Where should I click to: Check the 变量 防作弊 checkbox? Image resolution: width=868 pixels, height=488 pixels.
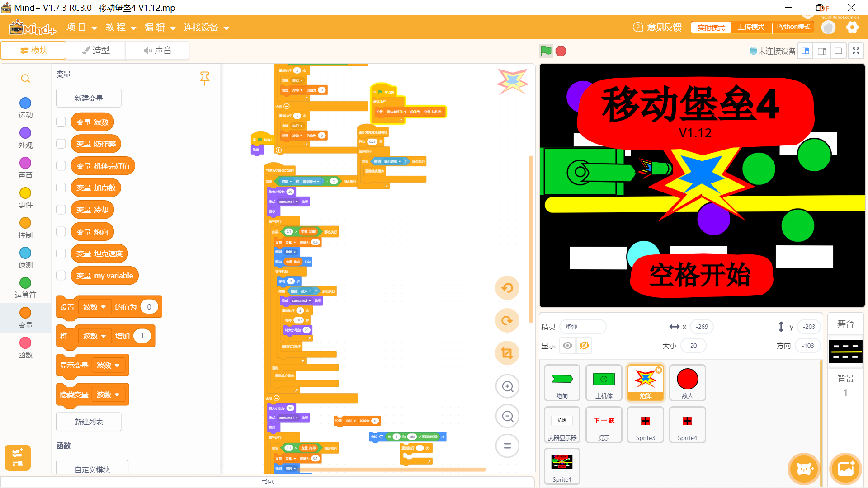pyautogui.click(x=61, y=144)
